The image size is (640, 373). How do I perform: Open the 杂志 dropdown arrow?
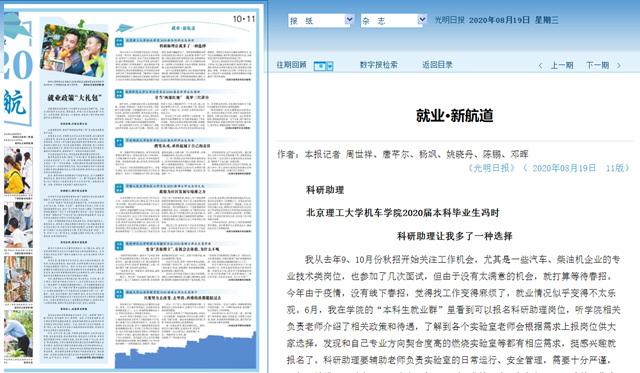(422, 20)
